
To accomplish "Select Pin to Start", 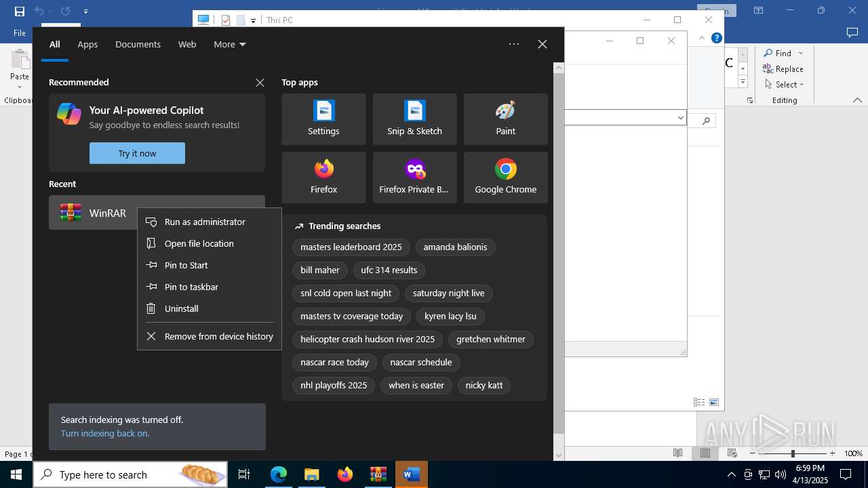I will coord(210,265).
